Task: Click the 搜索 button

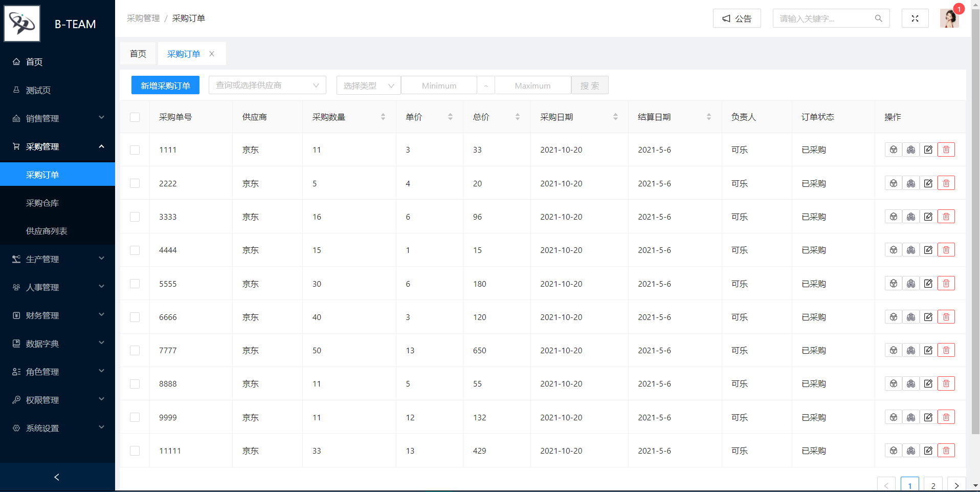Action: (x=590, y=85)
